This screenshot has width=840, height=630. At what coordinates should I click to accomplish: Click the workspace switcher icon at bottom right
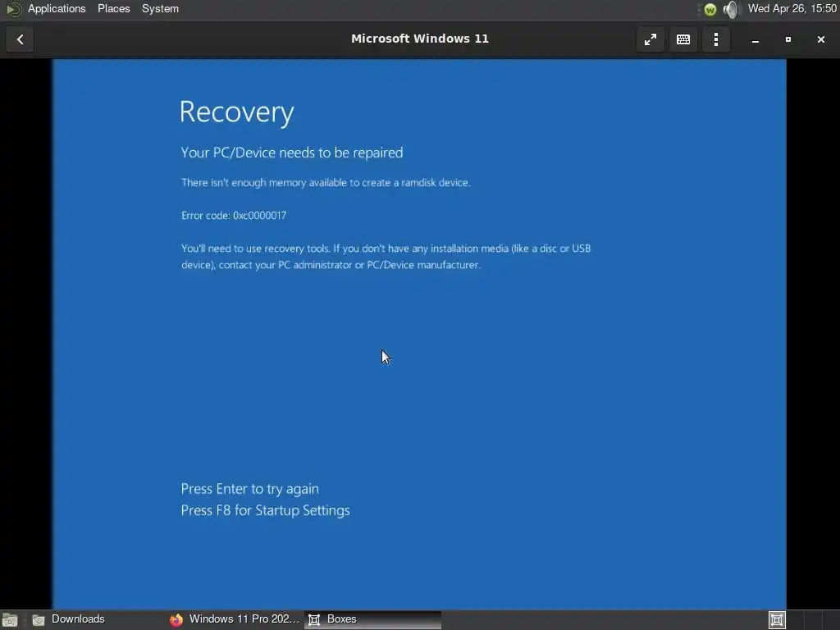pos(777,620)
